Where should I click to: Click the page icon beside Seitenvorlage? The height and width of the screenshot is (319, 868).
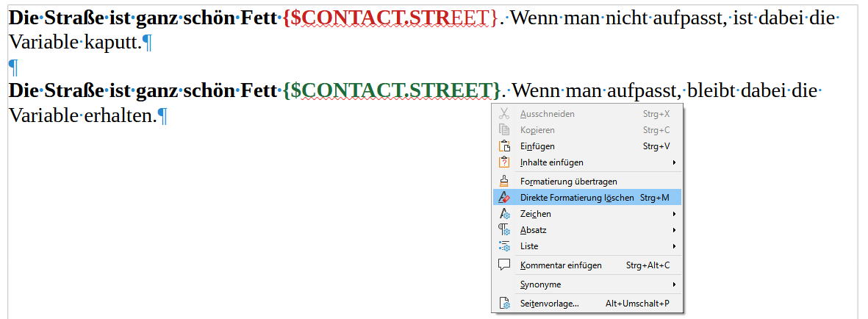pyautogui.click(x=504, y=304)
